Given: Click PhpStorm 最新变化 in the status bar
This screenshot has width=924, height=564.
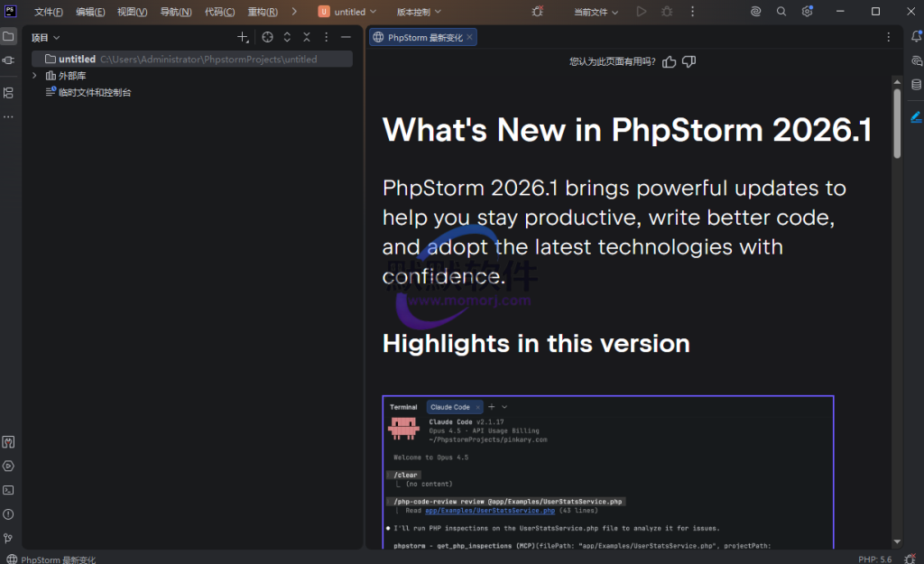Looking at the screenshot, I should pyautogui.click(x=51, y=559).
